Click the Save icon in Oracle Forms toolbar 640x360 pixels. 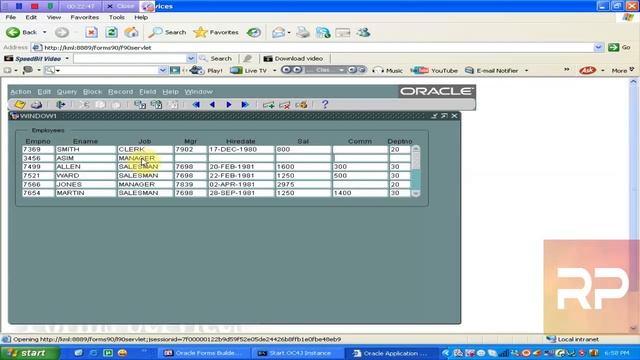pyautogui.click(x=20, y=105)
